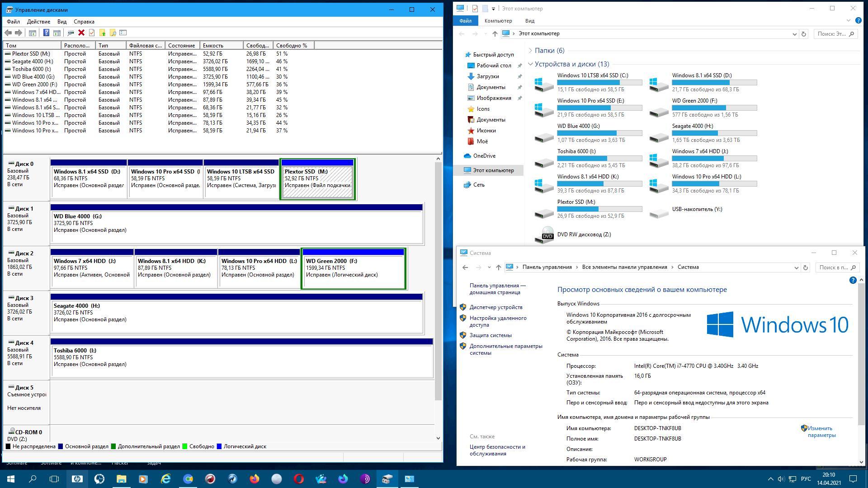
Task: Open taskbar search magnifier
Action: click(x=33, y=479)
